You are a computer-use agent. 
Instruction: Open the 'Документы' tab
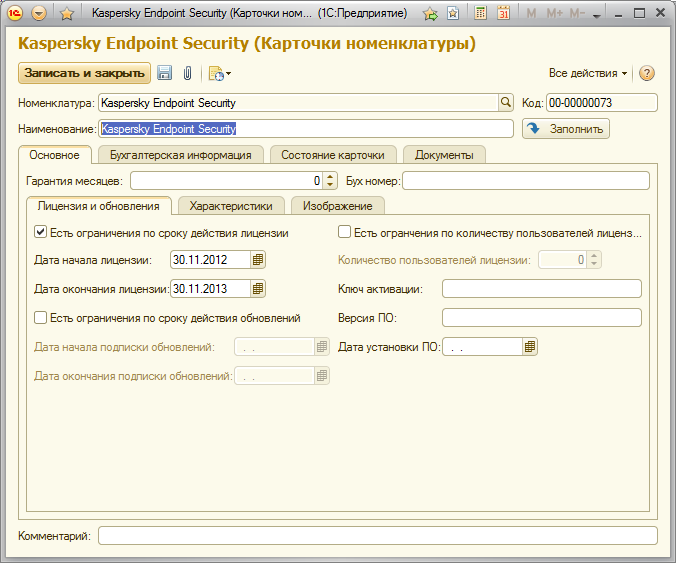[x=444, y=155]
